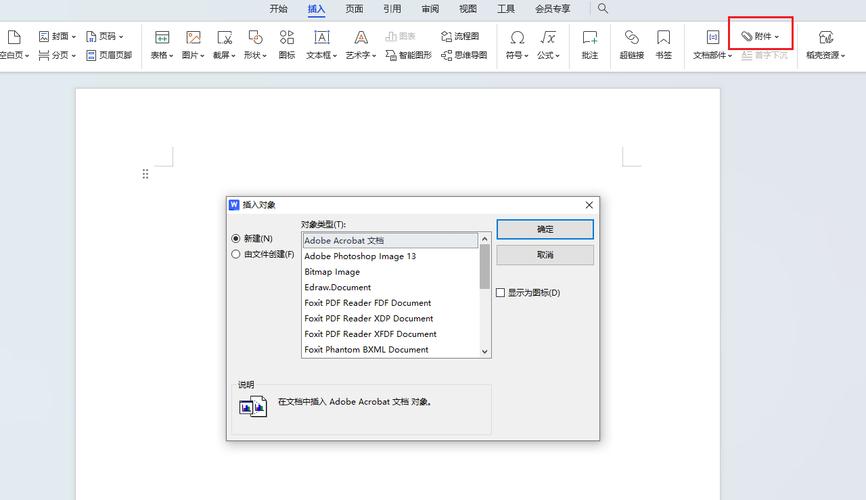
Task: Select Foxit PDF Reader XFDF Document
Action: point(390,334)
